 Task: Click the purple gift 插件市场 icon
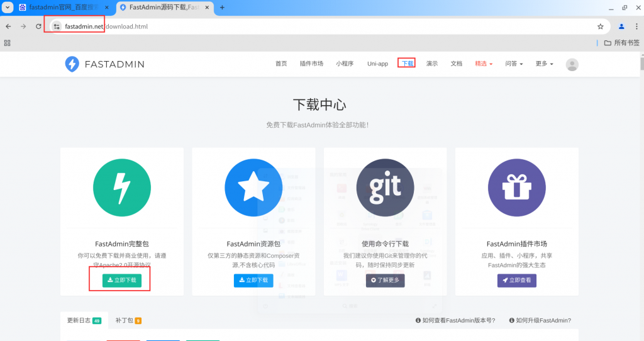517,187
